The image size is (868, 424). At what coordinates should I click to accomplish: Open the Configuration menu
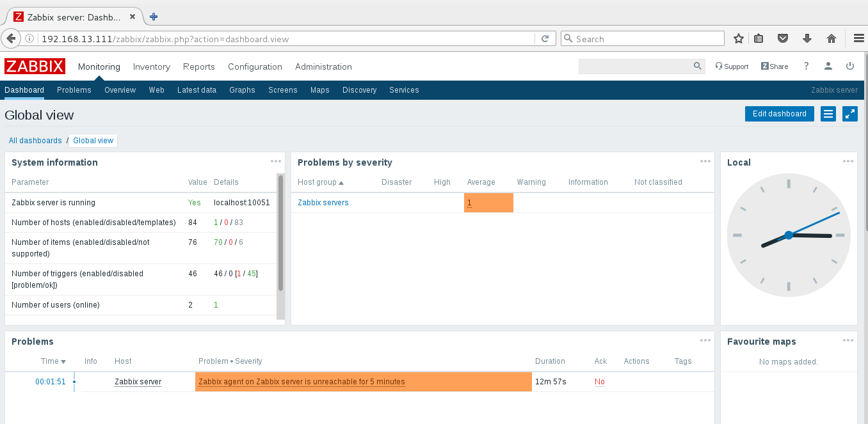coord(255,67)
